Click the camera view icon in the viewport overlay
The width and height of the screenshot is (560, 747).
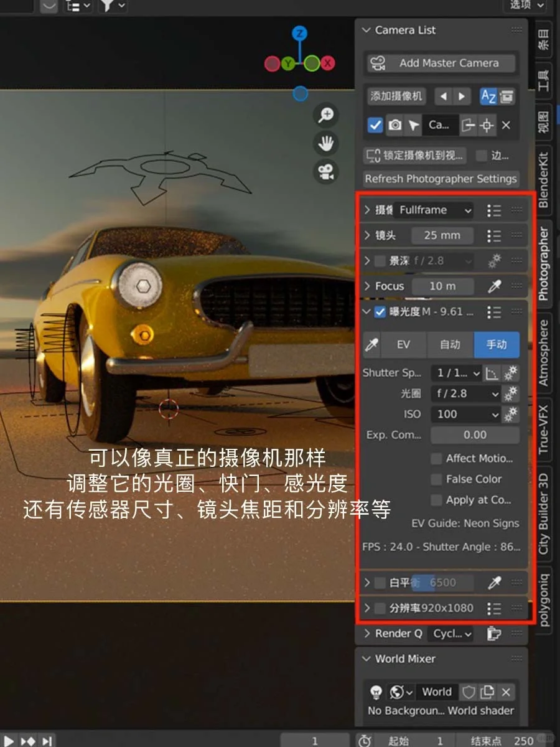pos(326,172)
